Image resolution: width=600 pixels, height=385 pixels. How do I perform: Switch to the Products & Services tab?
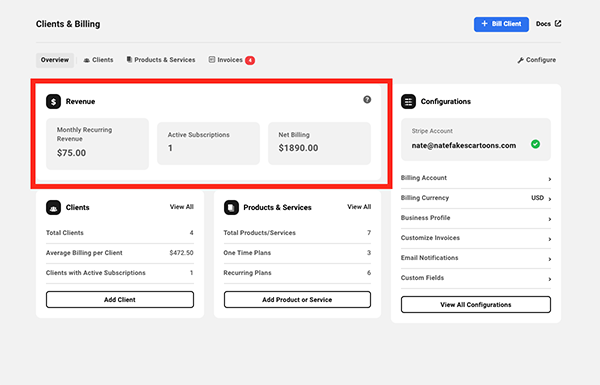161,60
